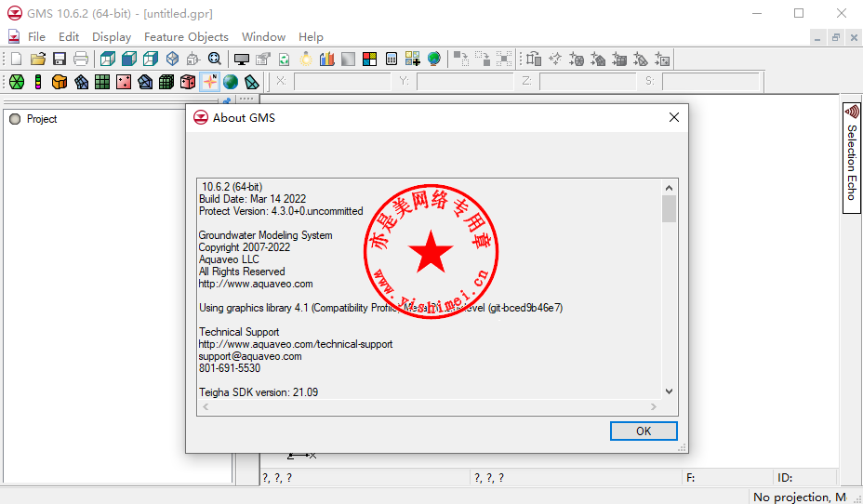The width and height of the screenshot is (863, 504).
Task: Click the rotate-object macro icon
Action: point(533,59)
